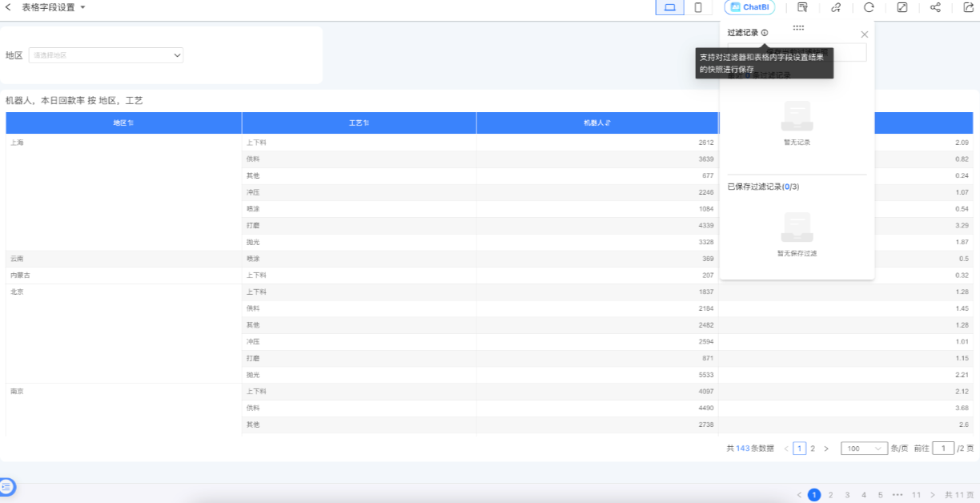Go to previous table page arrow
This screenshot has height=503, width=980.
[786, 449]
